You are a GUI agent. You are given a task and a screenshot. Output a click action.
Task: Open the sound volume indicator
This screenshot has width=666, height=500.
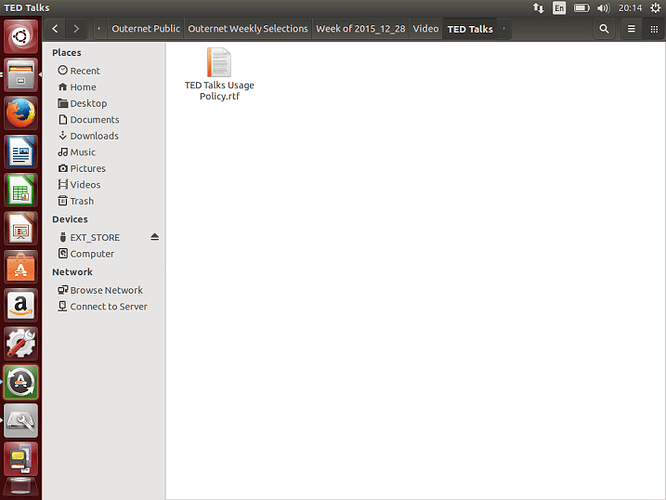[603, 8]
